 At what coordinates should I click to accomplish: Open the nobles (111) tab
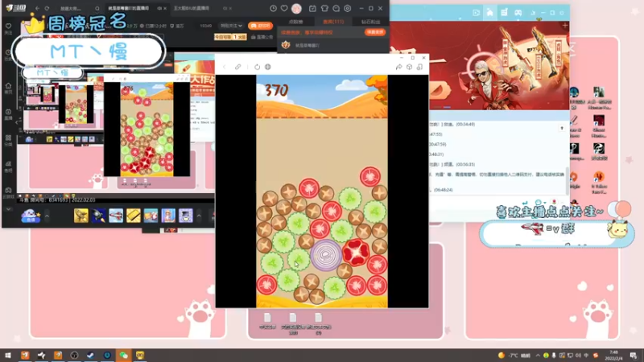pos(333,22)
